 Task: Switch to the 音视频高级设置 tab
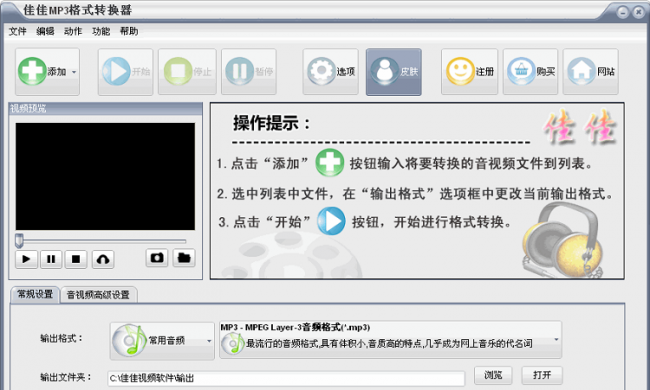(98, 295)
